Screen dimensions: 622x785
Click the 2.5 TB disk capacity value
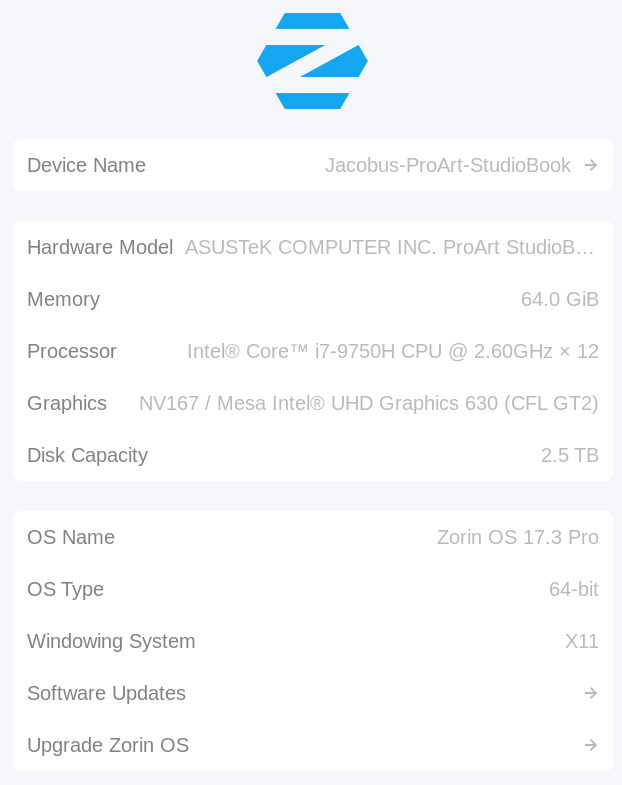(569, 455)
